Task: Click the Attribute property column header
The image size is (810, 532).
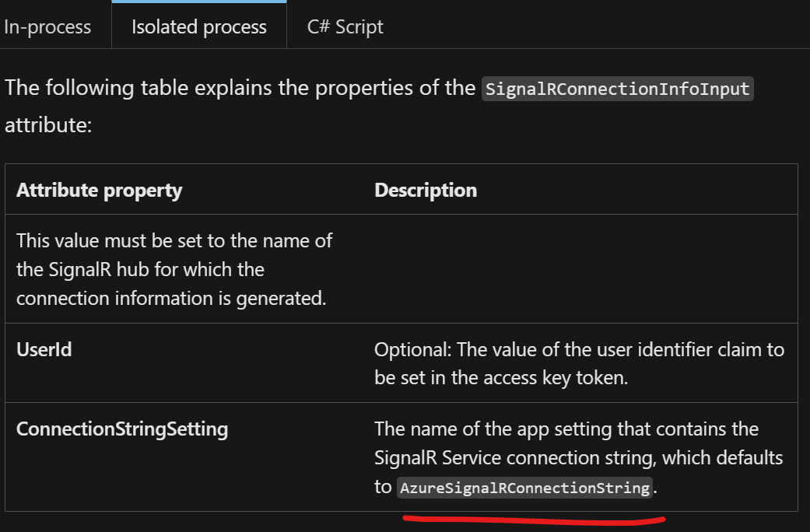Action: click(x=99, y=190)
